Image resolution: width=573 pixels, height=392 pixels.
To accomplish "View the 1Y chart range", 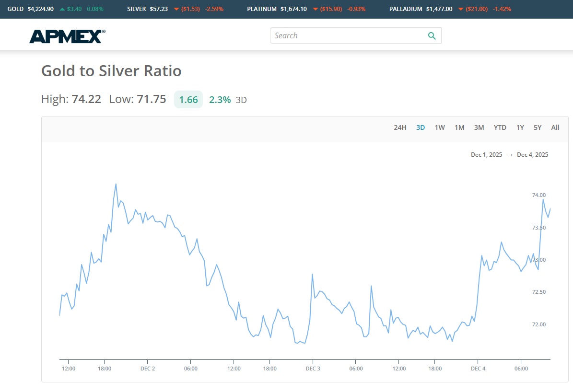I will 520,127.
